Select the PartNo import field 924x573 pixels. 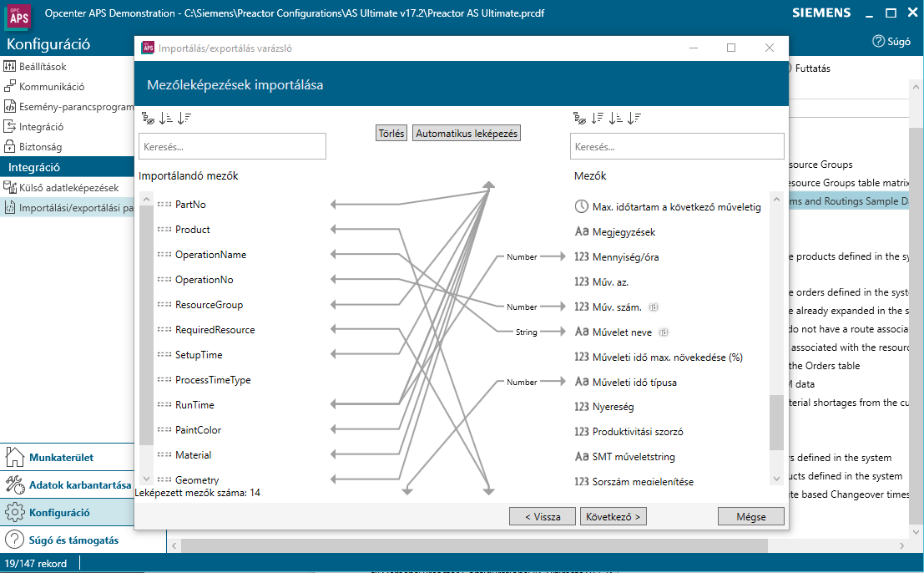(190, 205)
